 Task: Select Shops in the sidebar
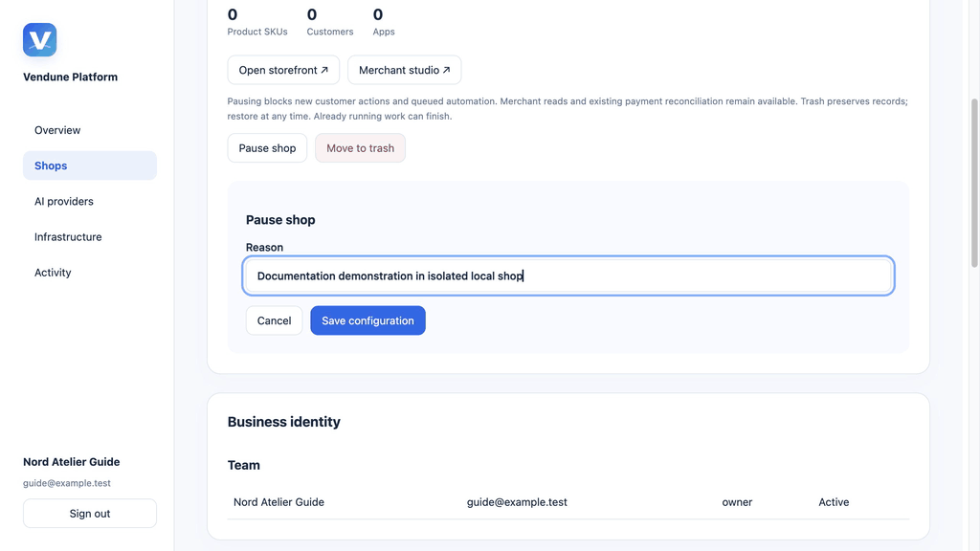(x=89, y=165)
